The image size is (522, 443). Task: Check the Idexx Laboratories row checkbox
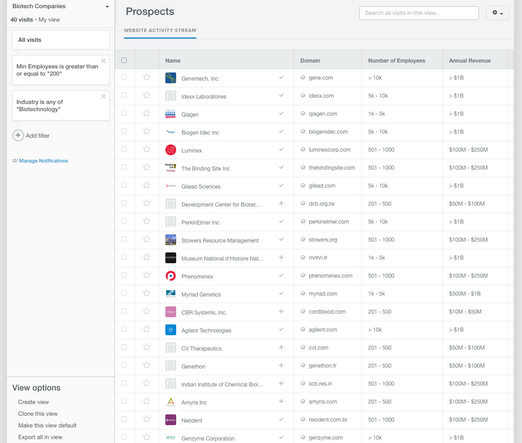[x=124, y=95]
